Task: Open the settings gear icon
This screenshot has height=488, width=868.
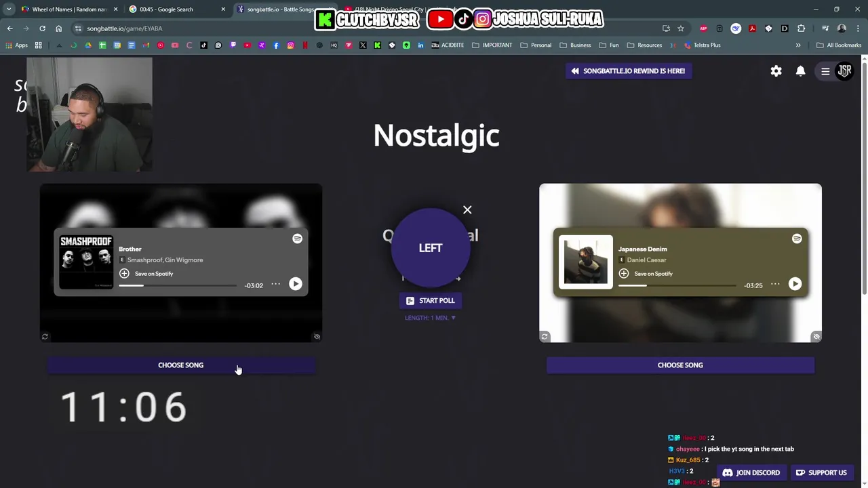Action: click(x=776, y=71)
